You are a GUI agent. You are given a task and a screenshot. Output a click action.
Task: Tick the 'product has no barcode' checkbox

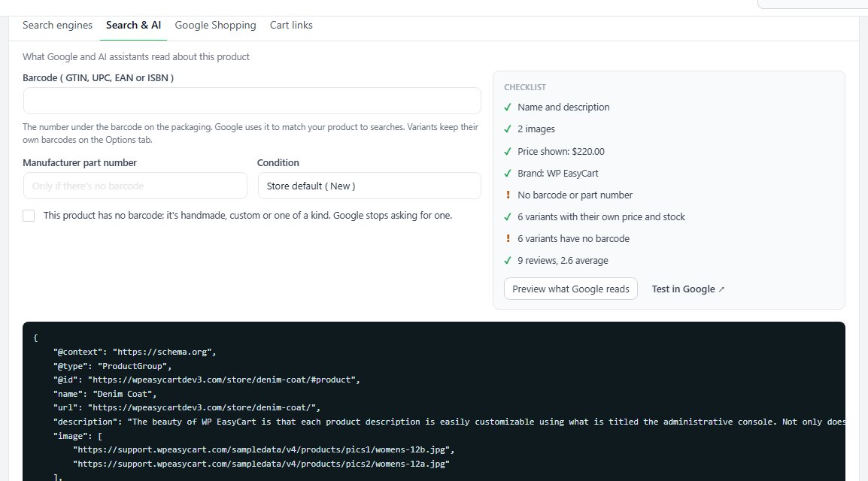[x=29, y=216]
